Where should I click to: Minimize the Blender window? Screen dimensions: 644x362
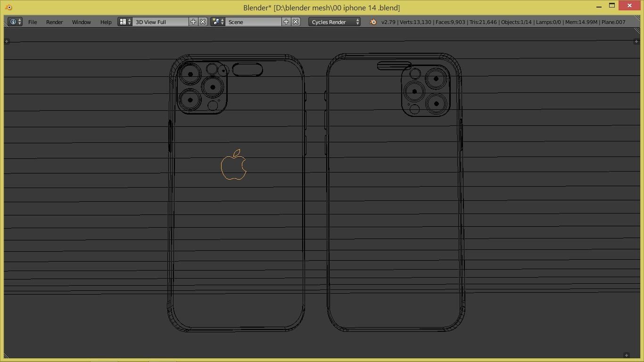[599, 7]
